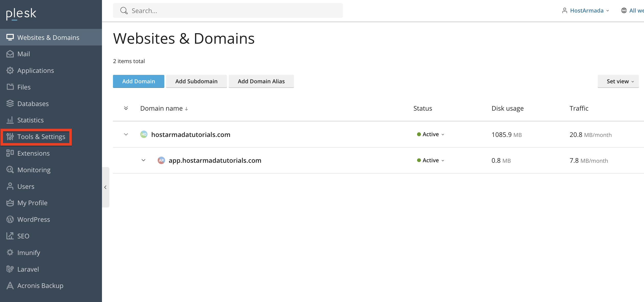Select SEO in sidebar
The image size is (644, 302).
click(51, 236)
